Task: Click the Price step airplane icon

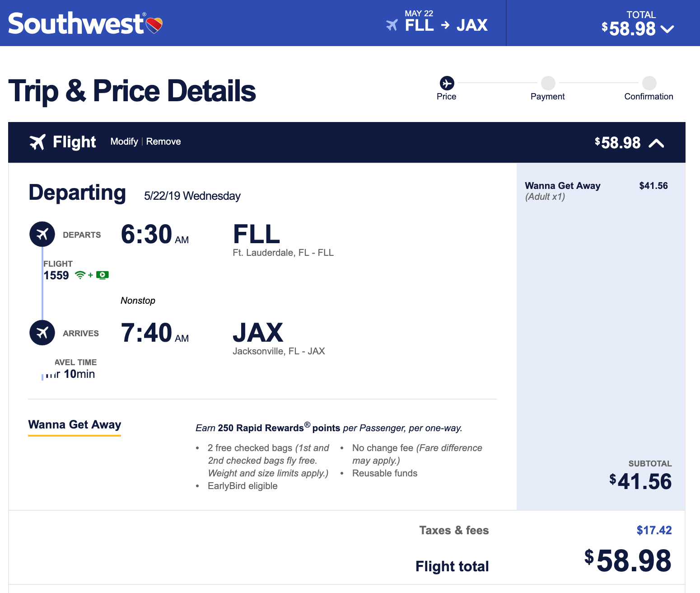Action: [x=447, y=83]
